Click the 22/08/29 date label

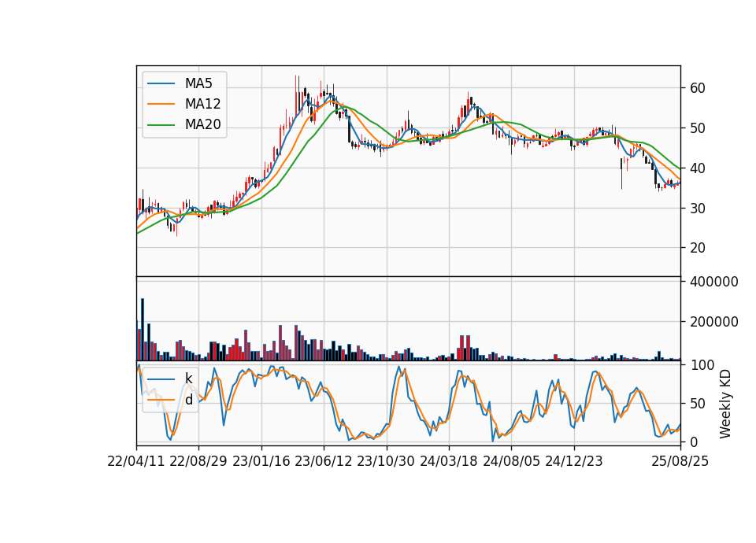coord(198,461)
